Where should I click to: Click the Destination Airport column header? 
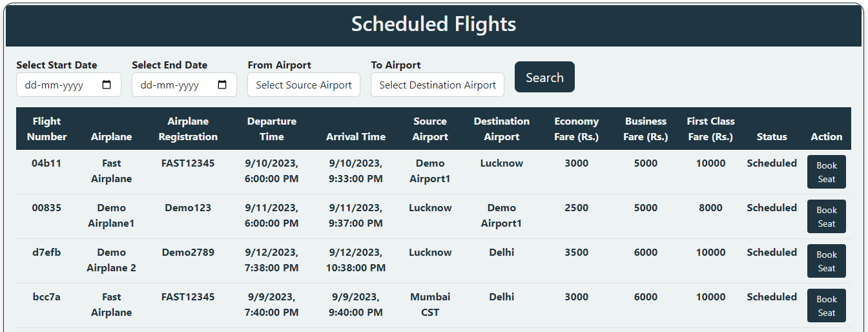tap(501, 129)
